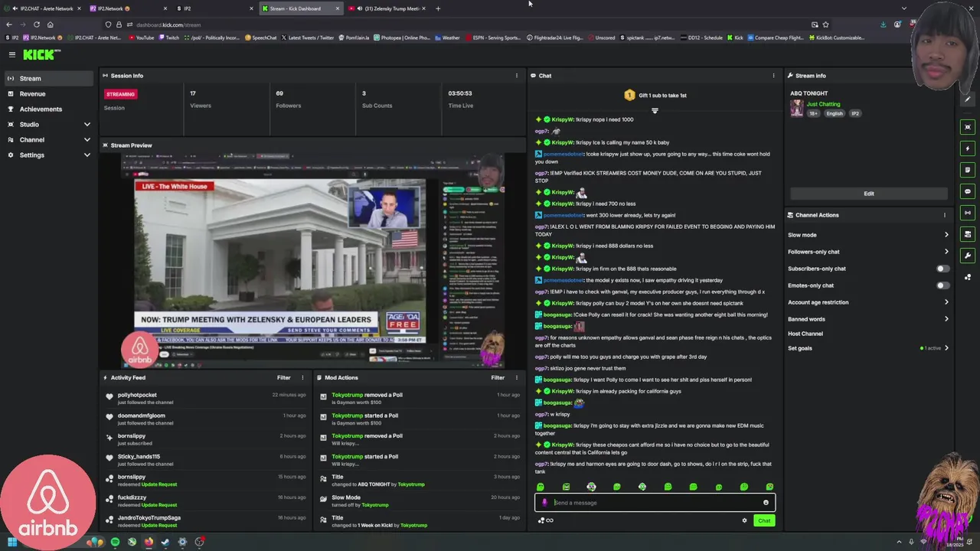Open the hamburger menu beside the Kick logo
This screenshot has height=551, width=980.
pos(12,54)
